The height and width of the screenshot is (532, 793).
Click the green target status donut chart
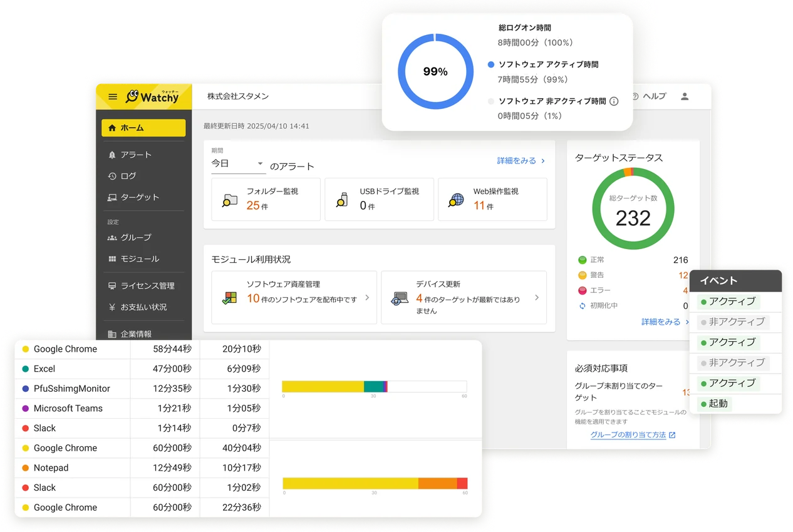633,209
